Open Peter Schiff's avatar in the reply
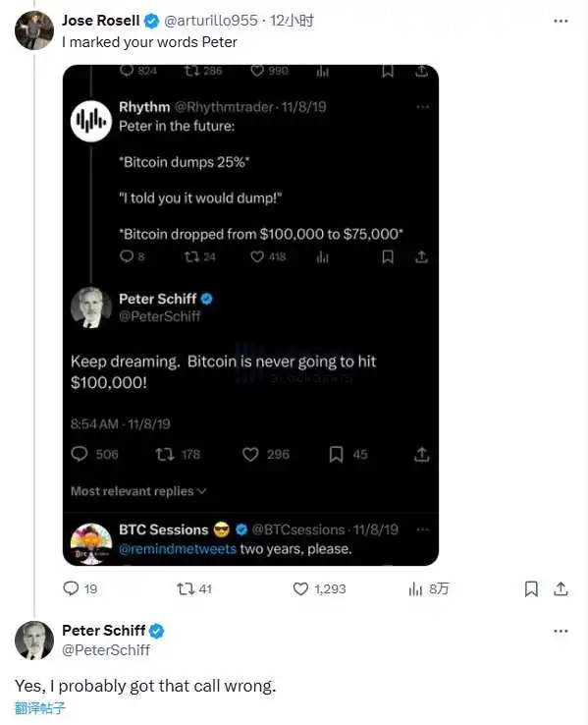Screen dimensions: 588x725 pos(34,640)
